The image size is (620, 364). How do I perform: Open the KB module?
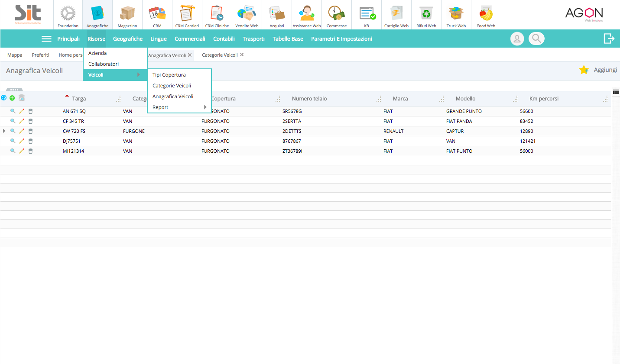point(367,15)
